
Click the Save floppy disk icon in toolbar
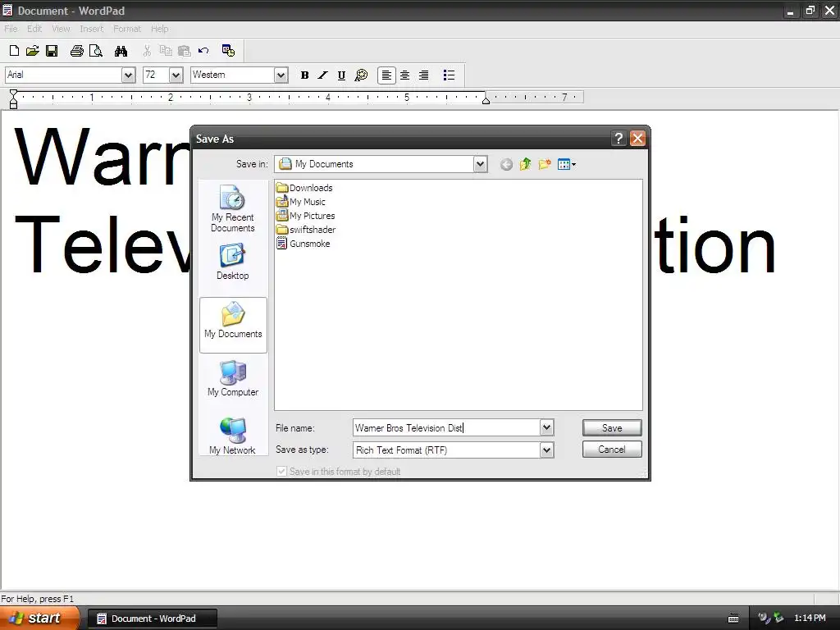coord(52,51)
